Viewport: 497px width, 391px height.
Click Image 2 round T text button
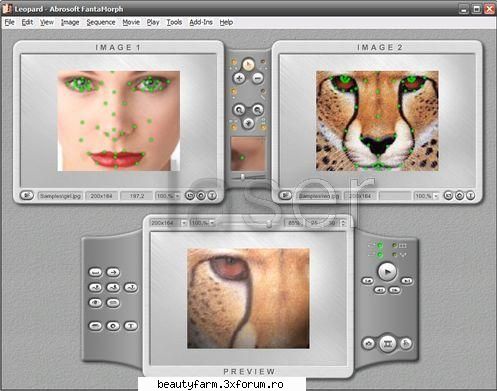[470, 196]
